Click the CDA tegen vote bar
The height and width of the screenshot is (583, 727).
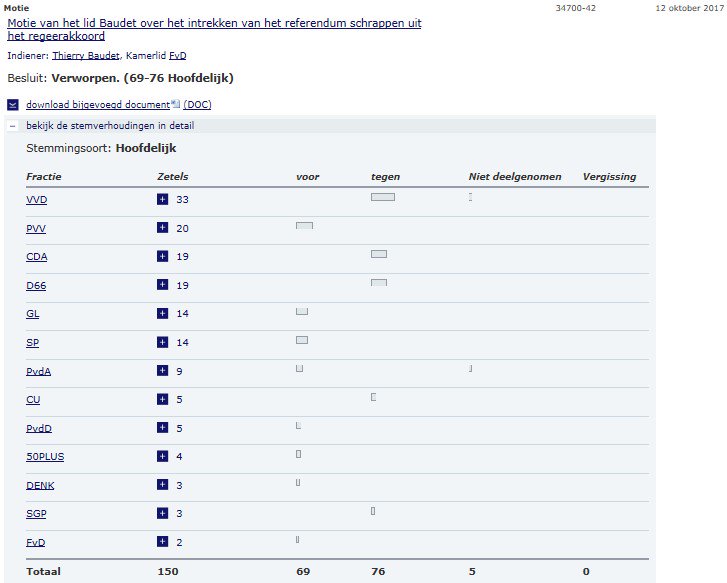coord(379,254)
